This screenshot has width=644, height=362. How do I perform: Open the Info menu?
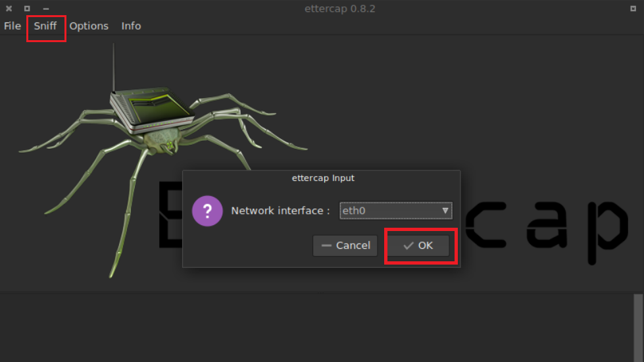coord(131,26)
